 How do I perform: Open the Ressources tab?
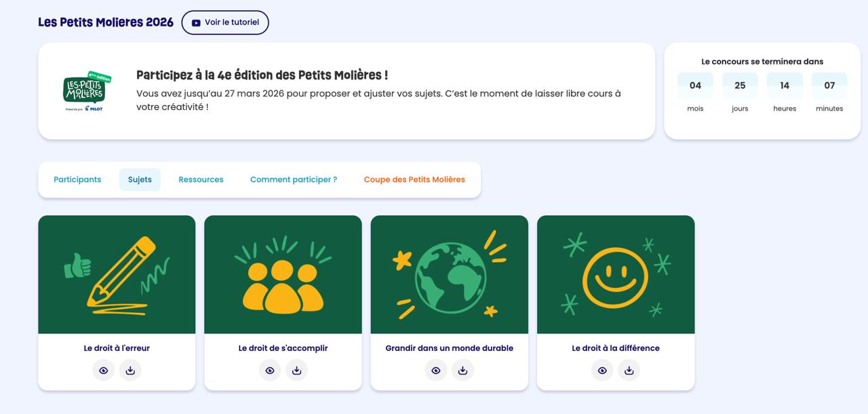[201, 179]
